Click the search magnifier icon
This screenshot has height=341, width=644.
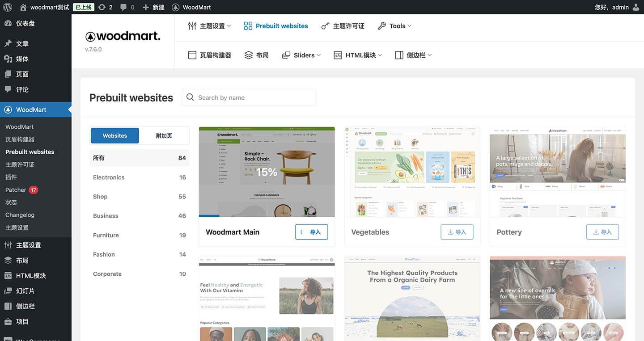pos(191,97)
